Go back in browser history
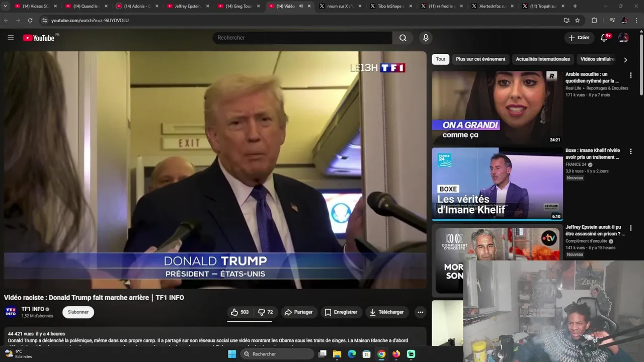 [6, 20]
